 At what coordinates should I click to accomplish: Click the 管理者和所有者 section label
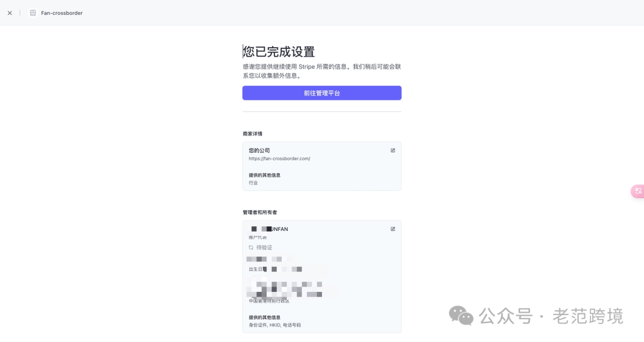click(x=259, y=212)
